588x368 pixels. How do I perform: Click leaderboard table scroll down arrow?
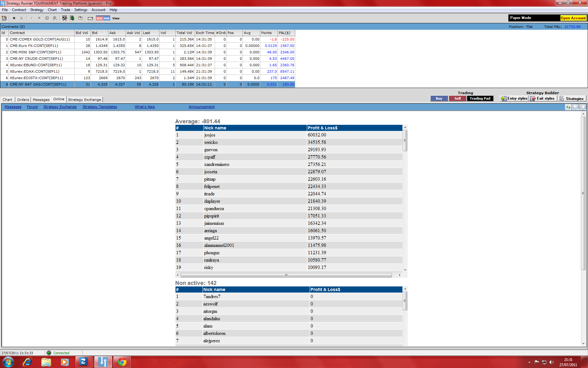(405, 270)
